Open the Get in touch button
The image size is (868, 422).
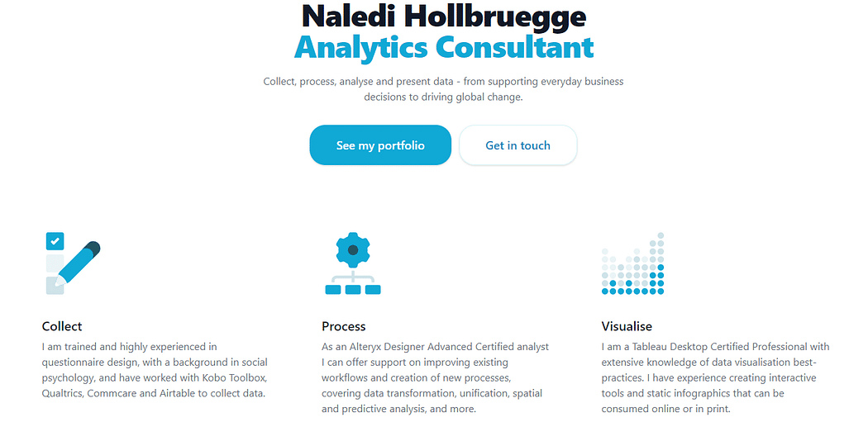click(x=517, y=145)
